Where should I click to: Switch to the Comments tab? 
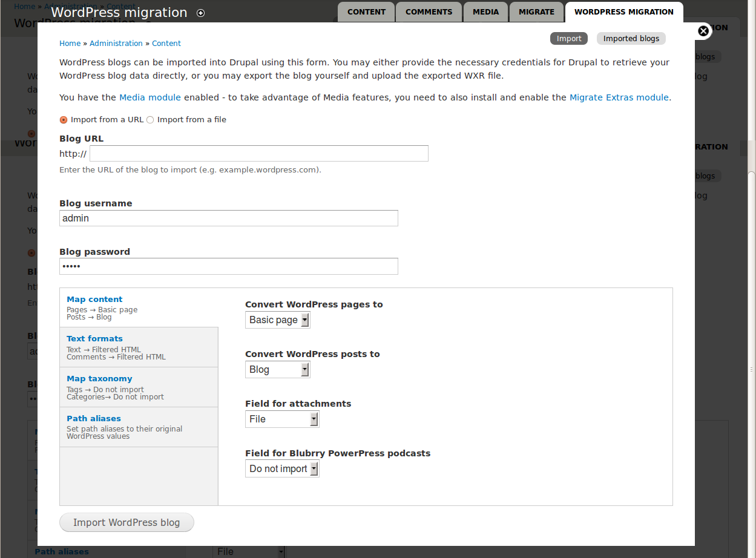click(x=429, y=12)
